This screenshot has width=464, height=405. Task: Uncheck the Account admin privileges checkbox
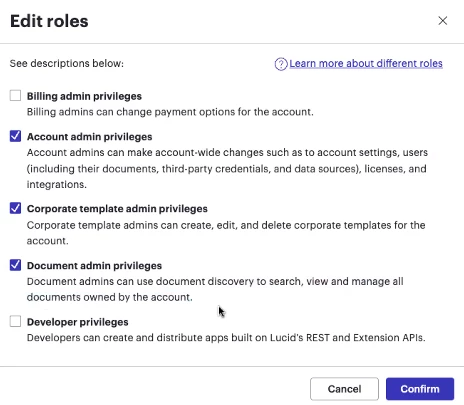click(15, 136)
